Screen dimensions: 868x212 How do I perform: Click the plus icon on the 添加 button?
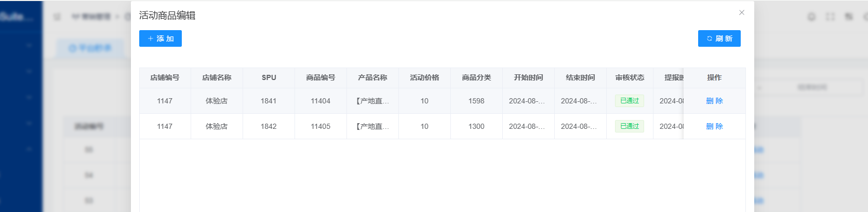151,38
